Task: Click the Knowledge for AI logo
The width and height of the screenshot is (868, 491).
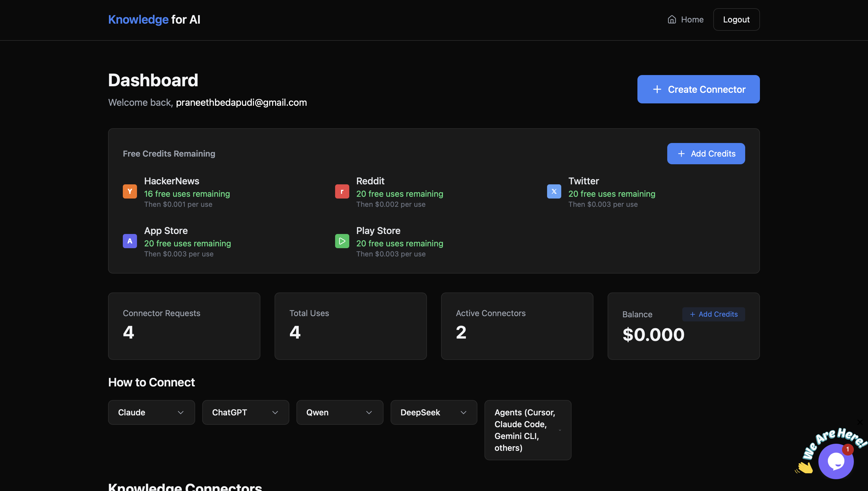Action: 154,19
